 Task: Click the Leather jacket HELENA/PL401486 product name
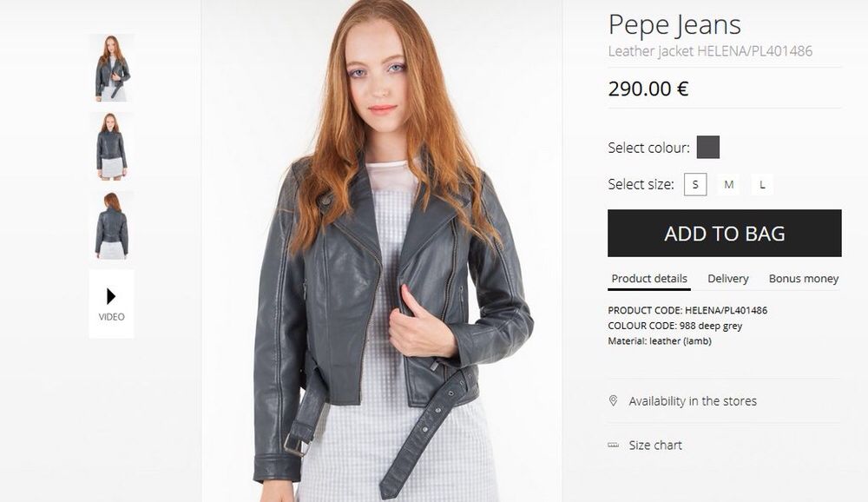710,51
